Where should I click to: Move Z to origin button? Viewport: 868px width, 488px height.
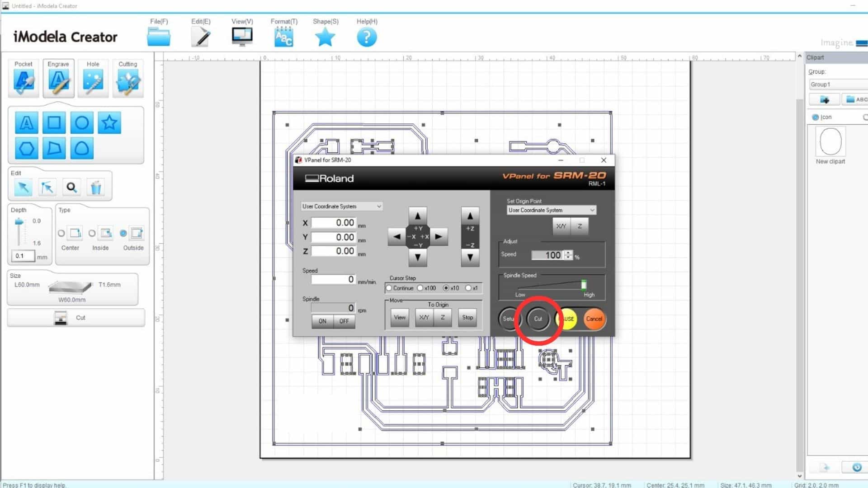[x=443, y=318]
